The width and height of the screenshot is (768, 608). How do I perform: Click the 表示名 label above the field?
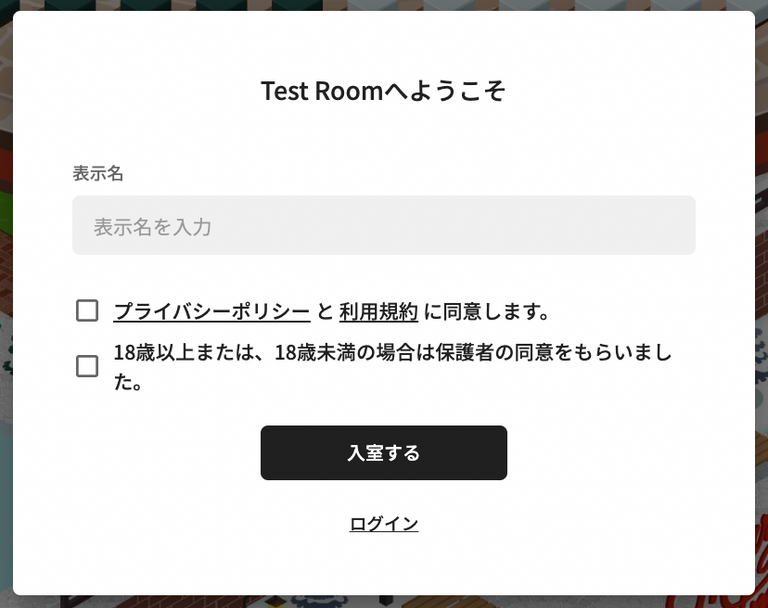pos(98,173)
